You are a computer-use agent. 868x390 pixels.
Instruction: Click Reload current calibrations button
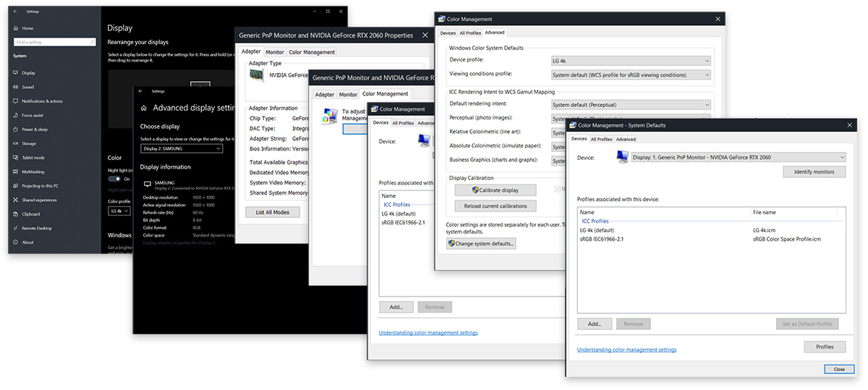point(495,206)
